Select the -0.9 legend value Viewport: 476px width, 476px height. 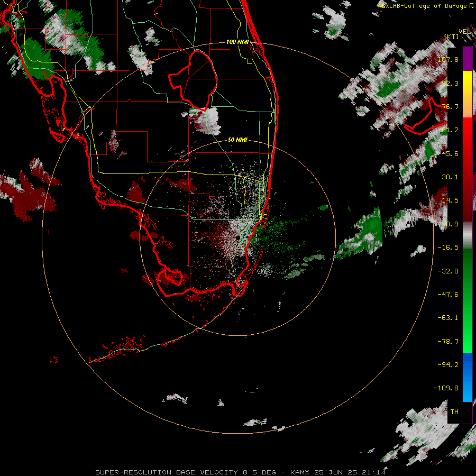450,224
